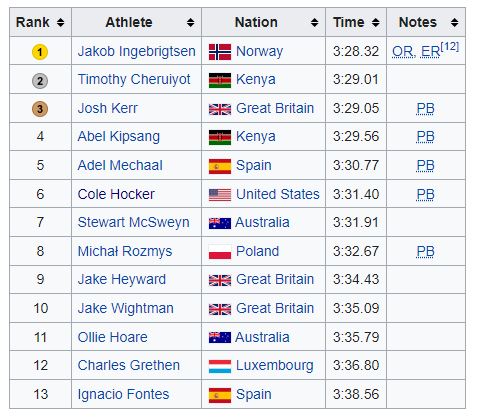Viewport: 480px width, 420px height.
Task: Open Ignacio Fontes athlete link
Action: tap(123, 394)
